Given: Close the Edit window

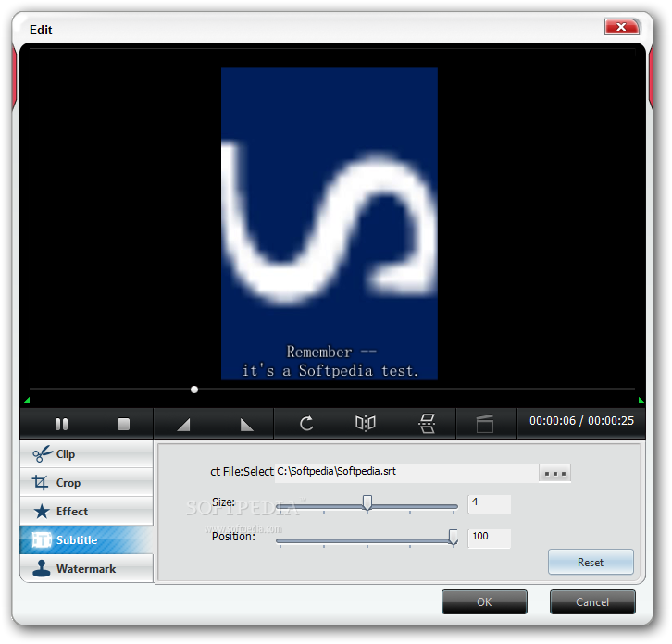Looking at the screenshot, I should tap(621, 27).
